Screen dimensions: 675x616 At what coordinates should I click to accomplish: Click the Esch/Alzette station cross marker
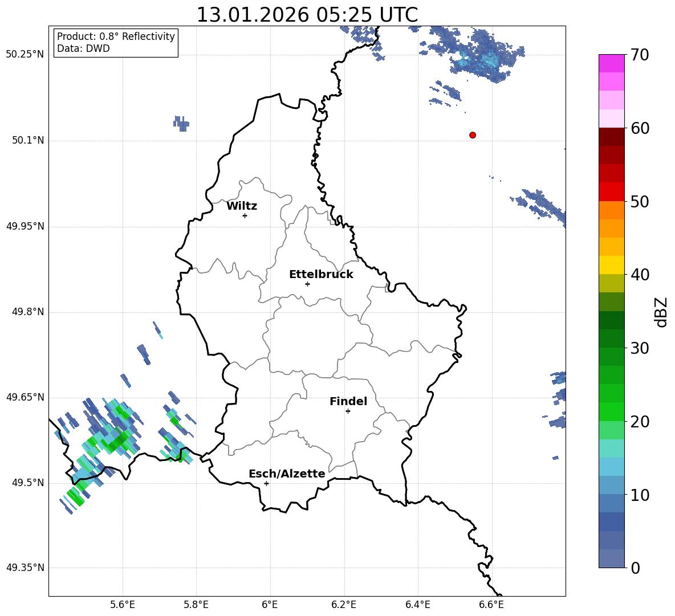point(266,483)
